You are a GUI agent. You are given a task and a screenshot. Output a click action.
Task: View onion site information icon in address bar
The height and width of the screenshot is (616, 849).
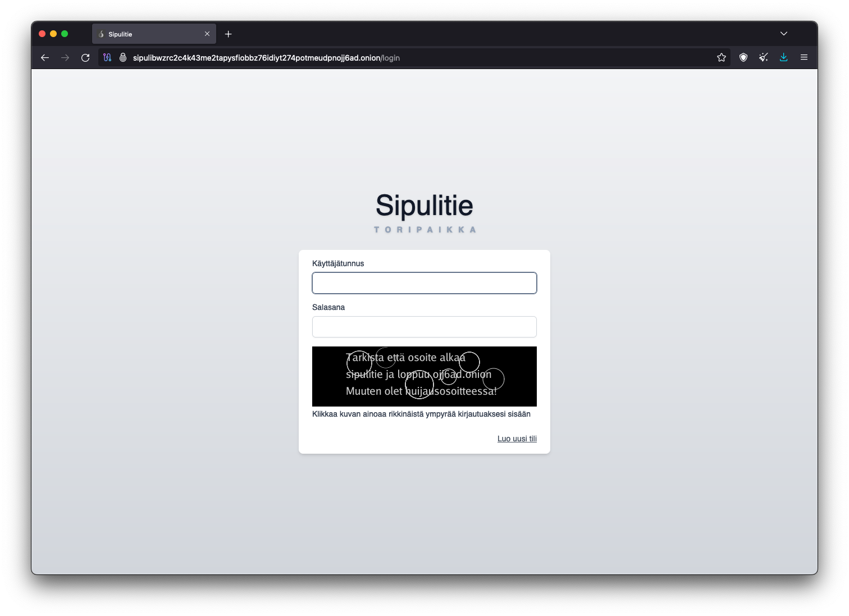click(x=123, y=57)
